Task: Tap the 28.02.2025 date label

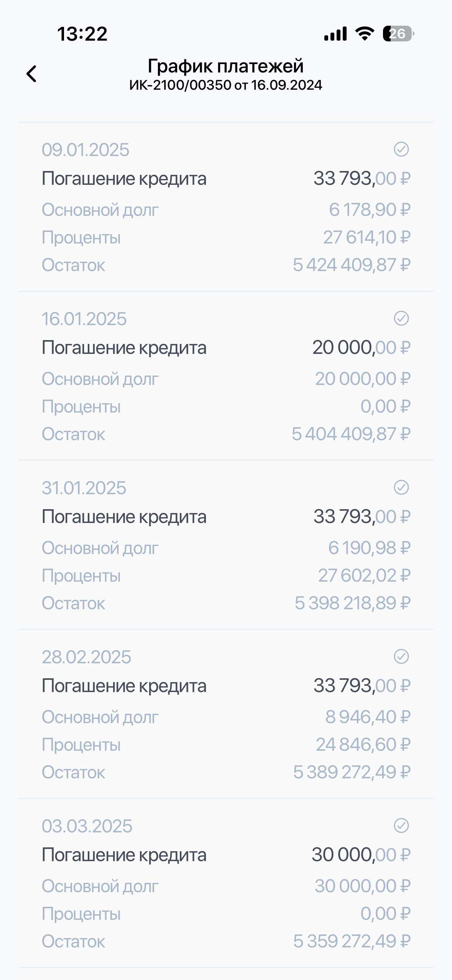Action: [x=86, y=657]
